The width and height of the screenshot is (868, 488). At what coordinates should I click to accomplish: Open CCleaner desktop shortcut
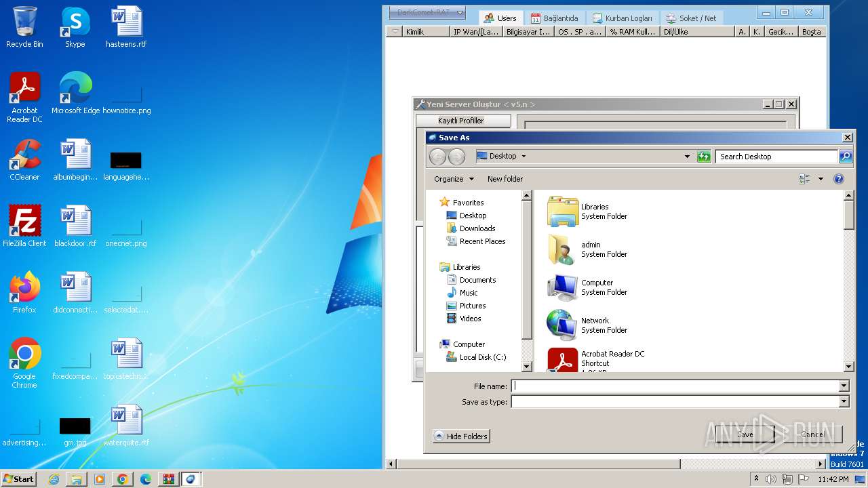click(24, 160)
